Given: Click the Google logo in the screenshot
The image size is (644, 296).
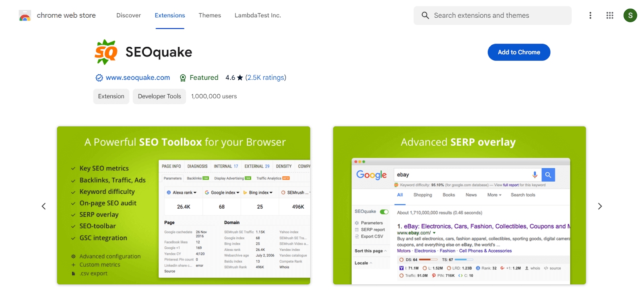Looking at the screenshot, I should 372,175.
